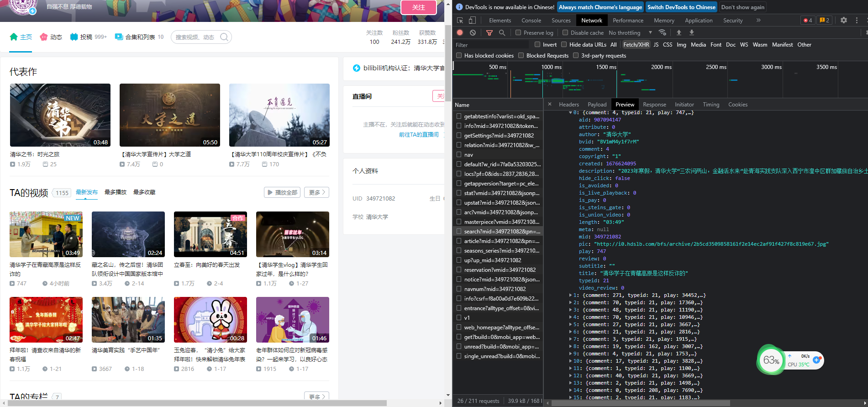Click the blue plus icon on CPU widget

coord(817,360)
